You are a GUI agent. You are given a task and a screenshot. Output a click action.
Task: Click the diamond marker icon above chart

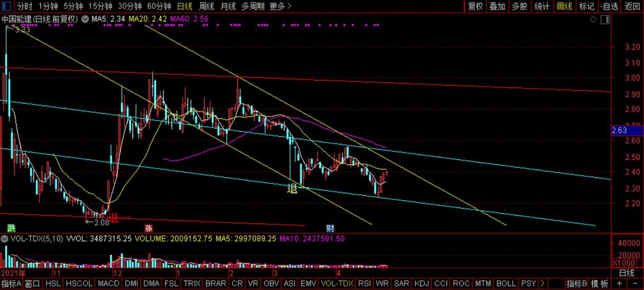pyautogui.click(x=593, y=19)
